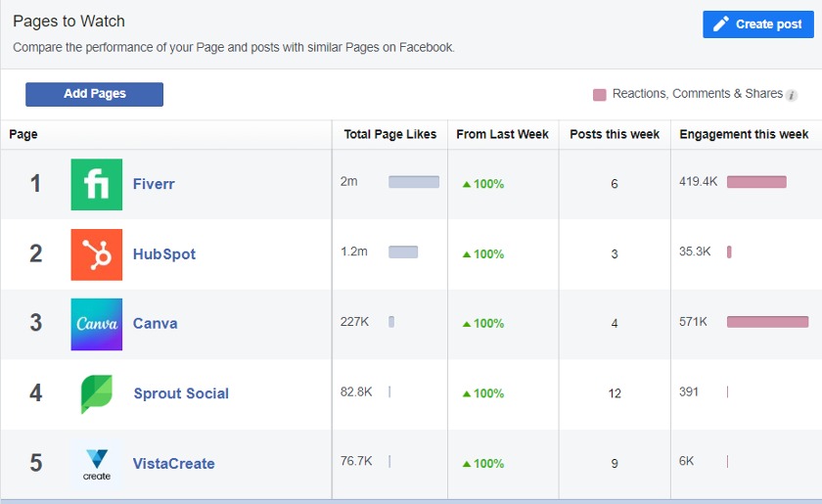Image resolution: width=822 pixels, height=504 pixels.
Task: Click VistaCreate's 76.7K likes value
Action: click(x=356, y=461)
